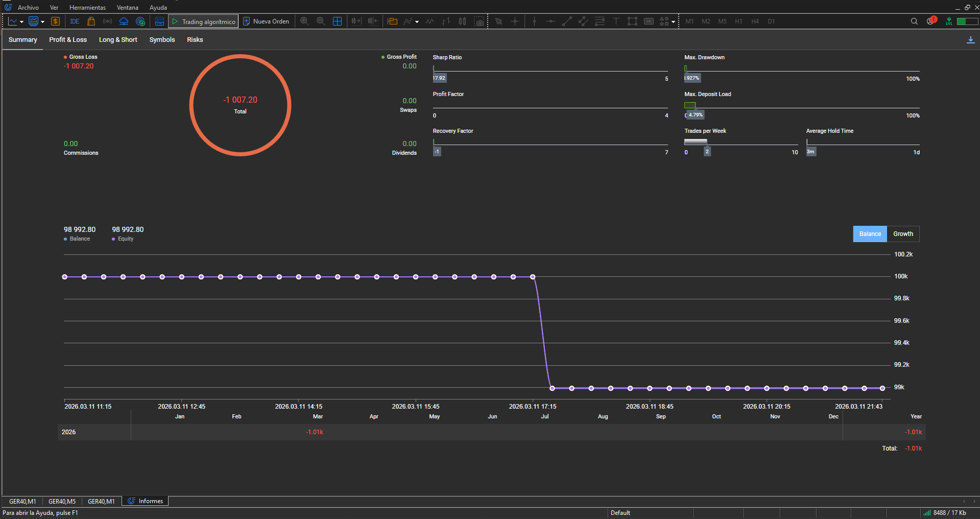Screen dimensions: 980x519
Task: Click the dollar sign symbols icon
Action: click(x=56, y=21)
